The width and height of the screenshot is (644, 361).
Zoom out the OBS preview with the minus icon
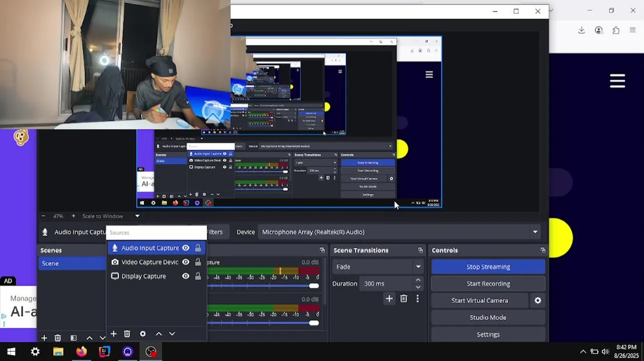tap(43, 216)
